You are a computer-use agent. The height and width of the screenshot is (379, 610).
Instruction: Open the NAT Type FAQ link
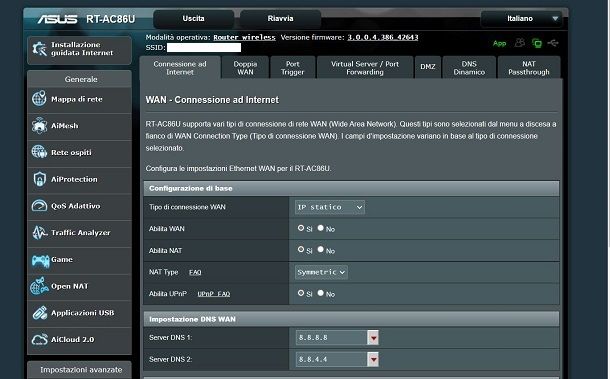click(195, 272)
